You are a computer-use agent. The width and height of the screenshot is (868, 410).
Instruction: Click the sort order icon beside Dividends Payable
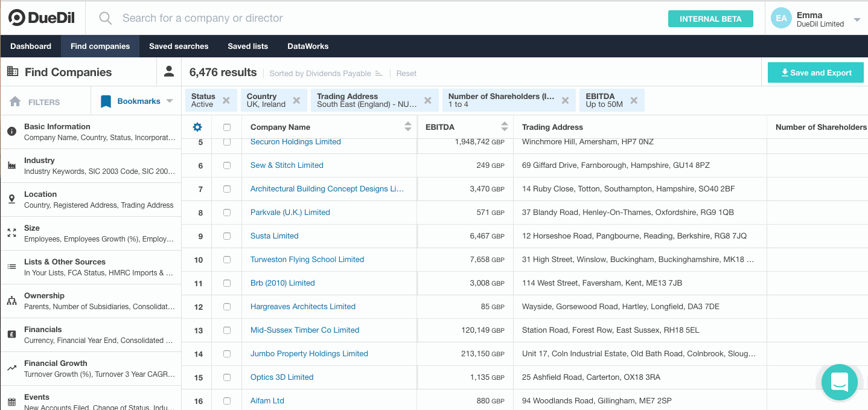pos(378,73)
